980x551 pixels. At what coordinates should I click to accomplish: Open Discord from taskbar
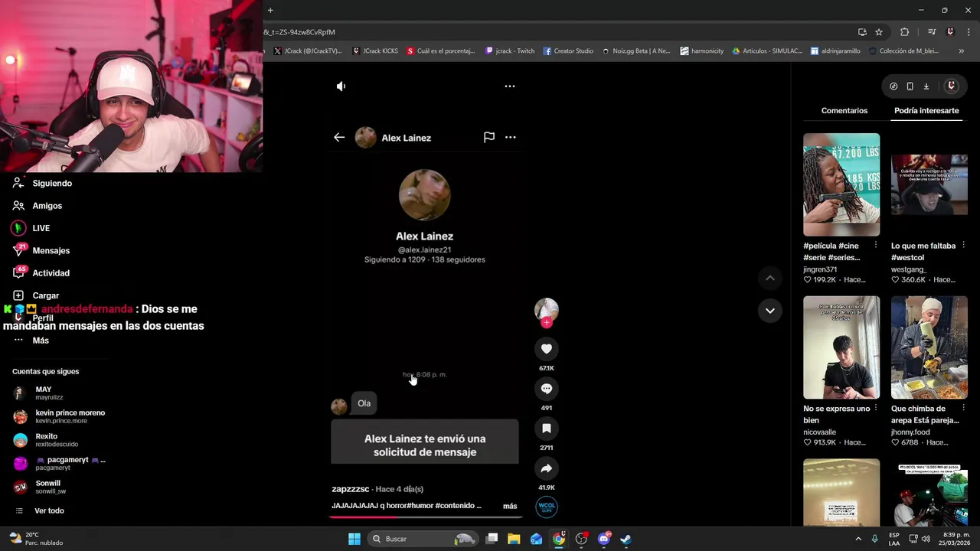pyautogui.click(x=604, y=539)
